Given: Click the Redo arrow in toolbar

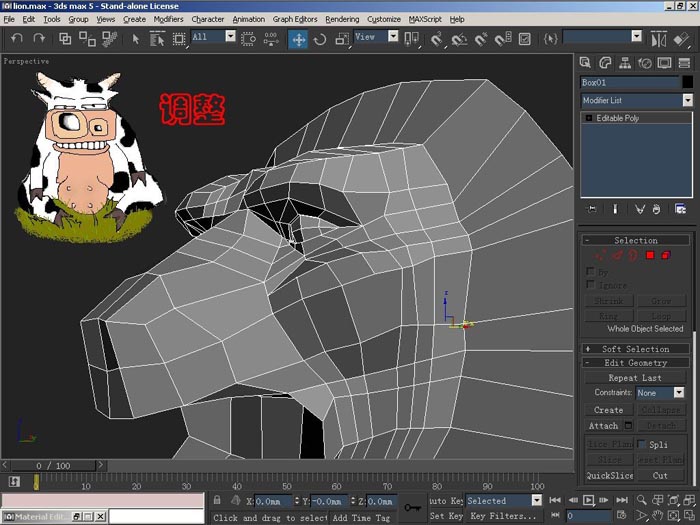Looking at the screenshot, I should pos(39,38).
